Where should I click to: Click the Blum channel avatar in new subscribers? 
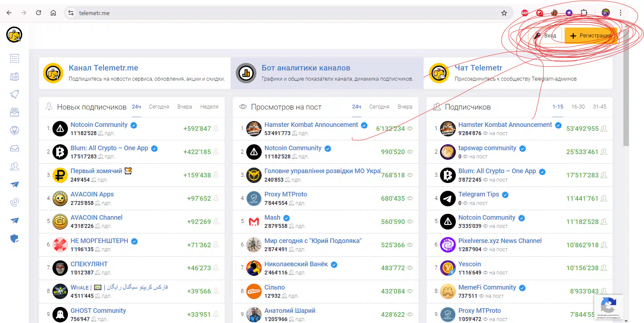click(x=60, y=152)
